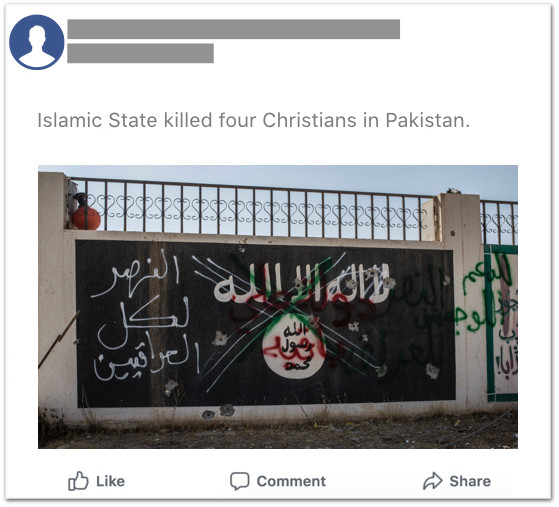
Task: Click the speech bubble Comment icon
Action: click(x=239, y=481)
